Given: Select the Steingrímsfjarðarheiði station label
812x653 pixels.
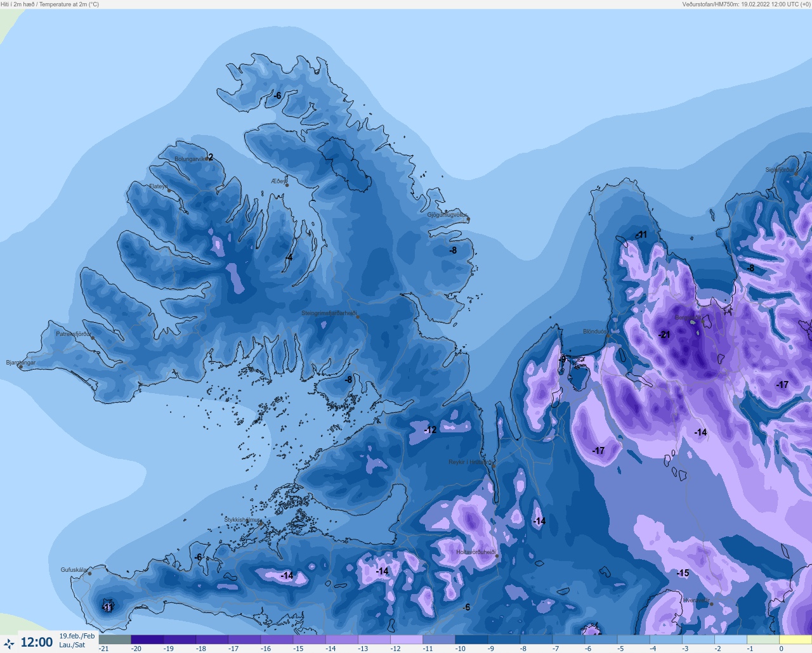Looking at the screenshot, I should pyautogui.click(x=329, y=313).
